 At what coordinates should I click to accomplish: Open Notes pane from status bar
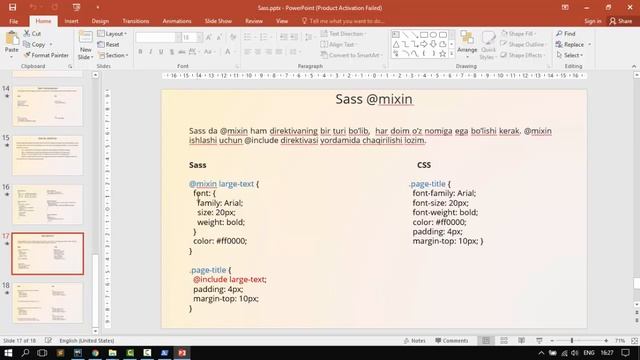[x=415, y=340]
